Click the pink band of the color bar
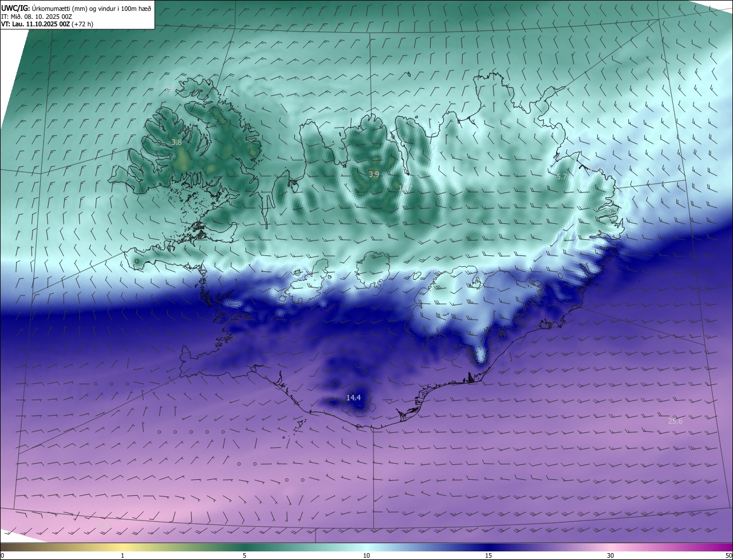 tap(610, 547)
